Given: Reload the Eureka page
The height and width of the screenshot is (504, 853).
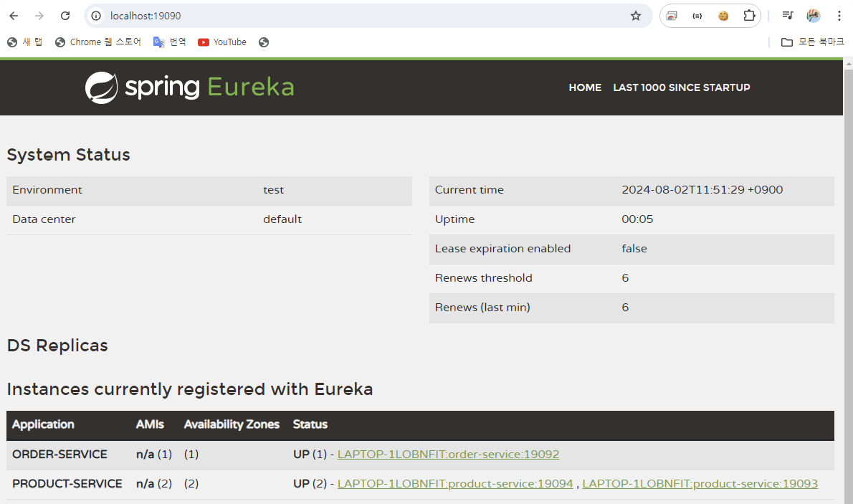Looking at the screenshot, I should click(x=65, y=16).
